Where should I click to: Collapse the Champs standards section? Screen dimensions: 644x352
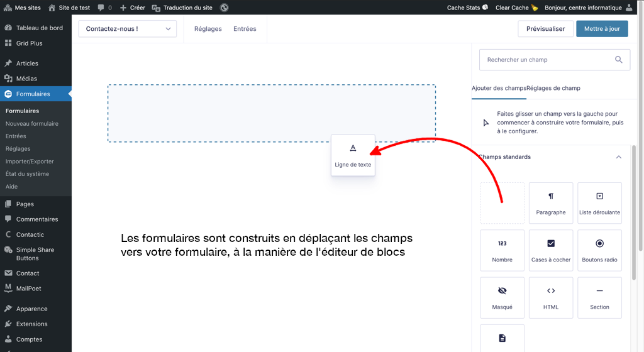618,157
